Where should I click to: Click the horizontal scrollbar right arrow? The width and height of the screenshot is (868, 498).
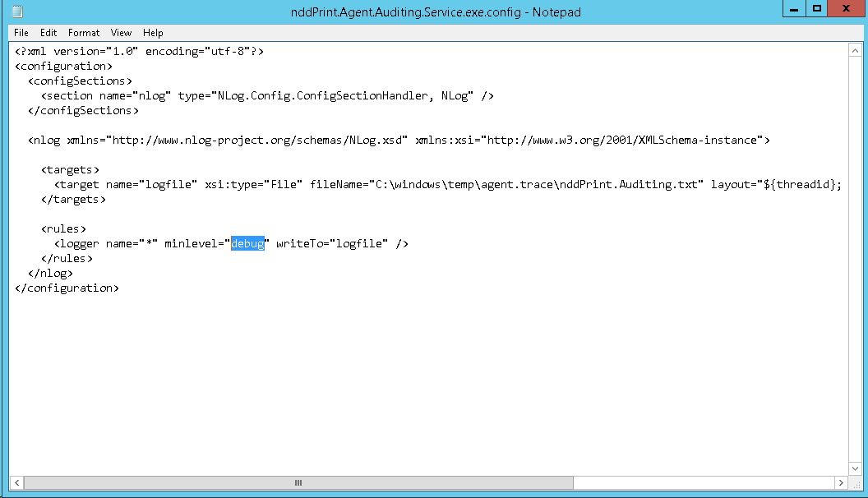841,483
